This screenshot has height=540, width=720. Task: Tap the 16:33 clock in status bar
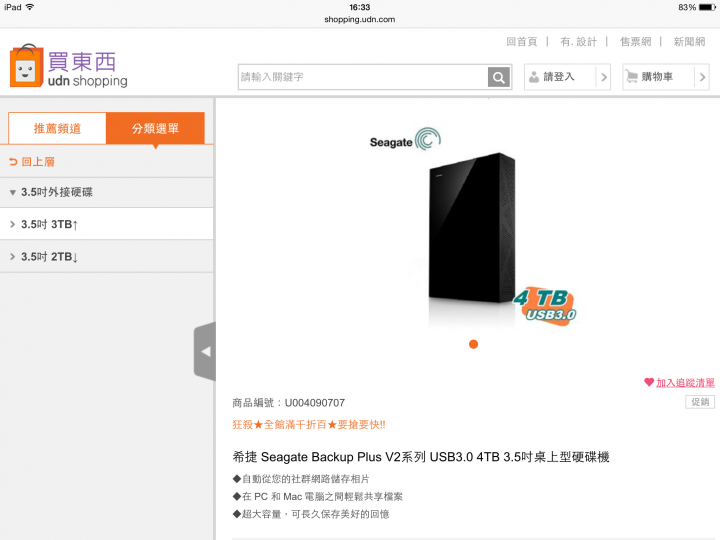click(360, 7)
